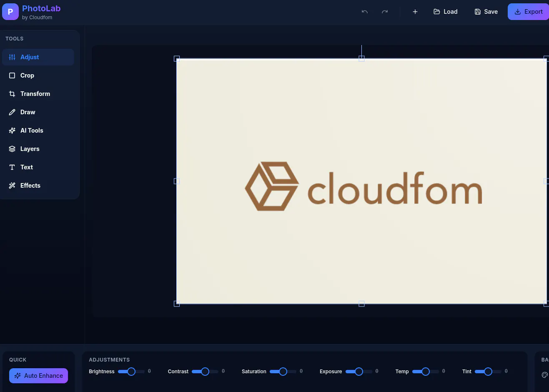Viewport: 549px width, 392px height.
Task: Click the undo arrow icon
Action: point(365,12)
